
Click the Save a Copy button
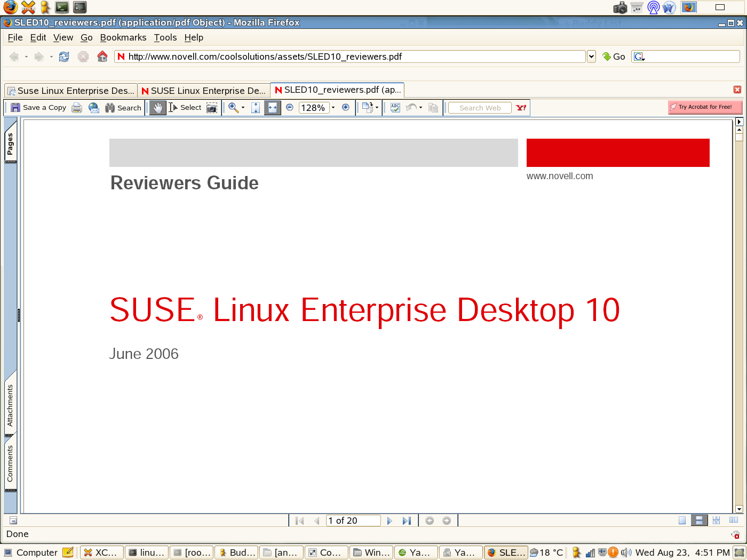38,108
